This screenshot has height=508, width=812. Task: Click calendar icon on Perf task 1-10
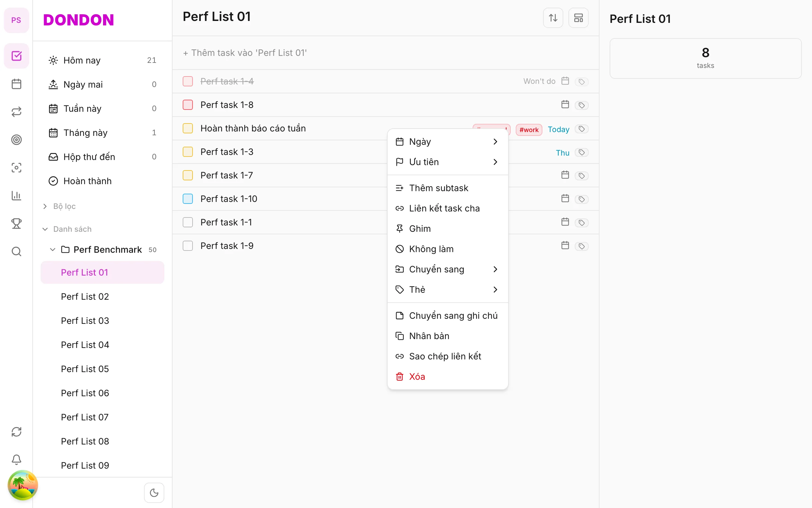(565, 198)
